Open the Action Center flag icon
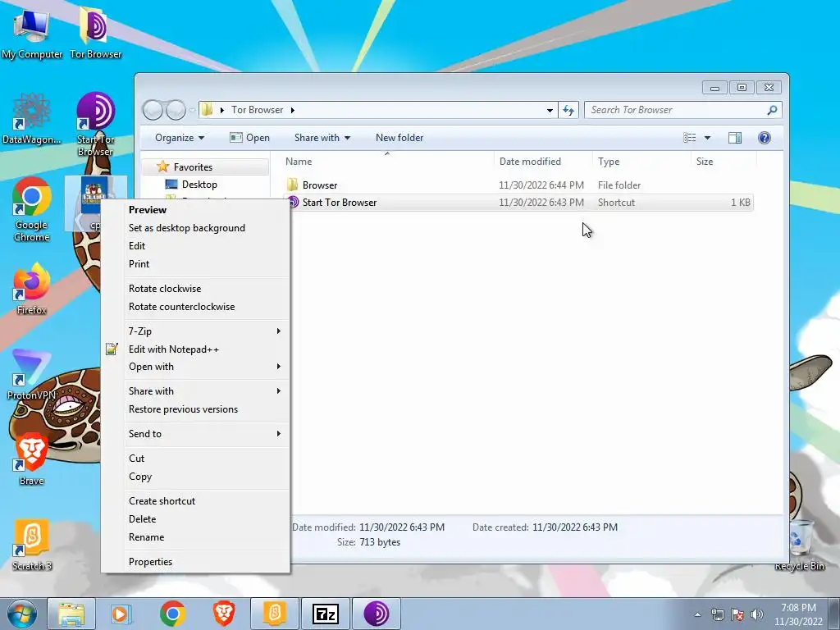The height and width of the screenshot is (630, 840). (x=737, y=614)
